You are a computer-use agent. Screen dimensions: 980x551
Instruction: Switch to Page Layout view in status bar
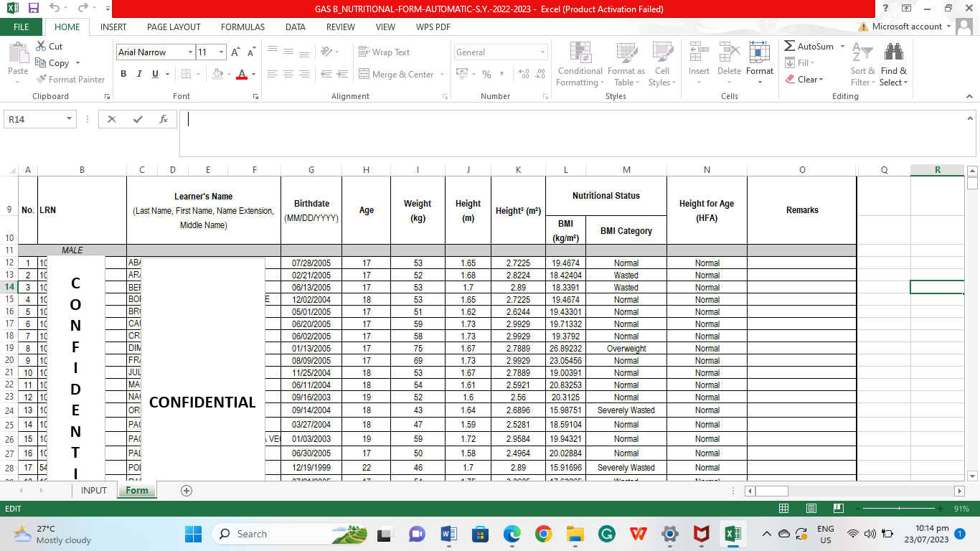point(811,509)
